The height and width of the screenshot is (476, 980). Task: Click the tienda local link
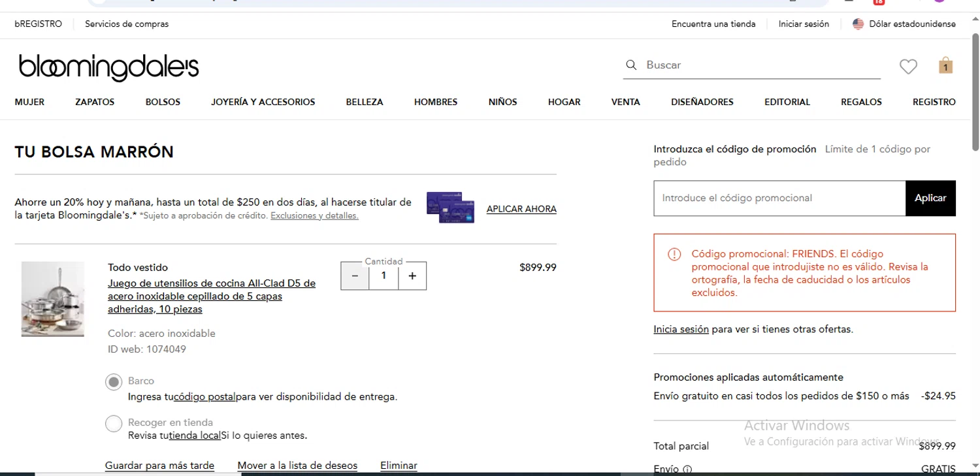point(195,436)
